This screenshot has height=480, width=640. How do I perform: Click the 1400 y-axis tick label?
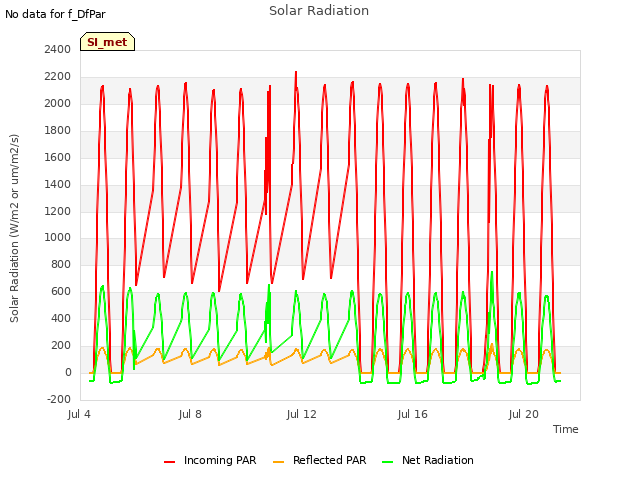(58, 184)
